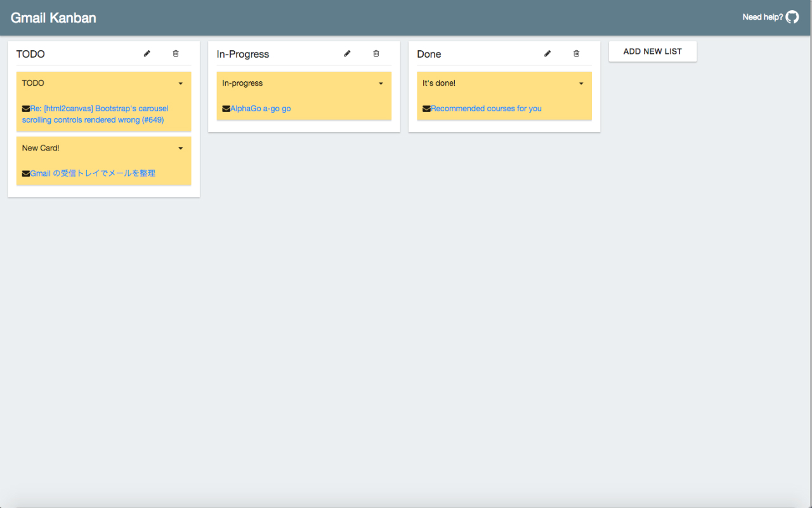Open the html2canvas Bootstrap carousel email link
Screen dimensions: 812x508
coord(95,114)
